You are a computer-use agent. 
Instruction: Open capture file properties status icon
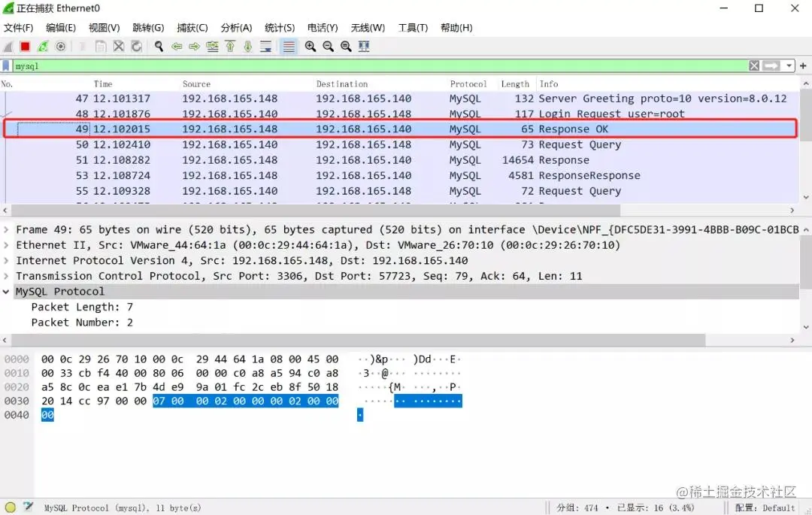tap(28, 507)
